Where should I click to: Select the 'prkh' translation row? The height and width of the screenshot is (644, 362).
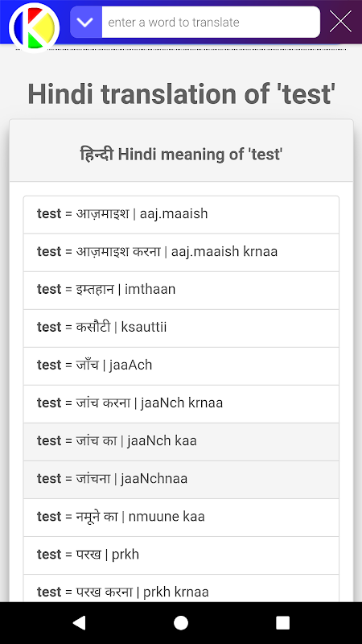[181, 555]
